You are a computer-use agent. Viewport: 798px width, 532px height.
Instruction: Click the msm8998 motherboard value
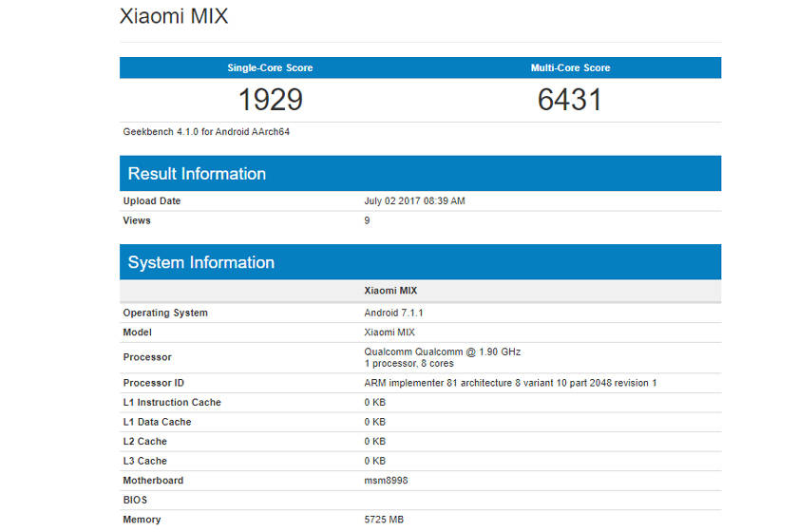[x=386, y=481]
